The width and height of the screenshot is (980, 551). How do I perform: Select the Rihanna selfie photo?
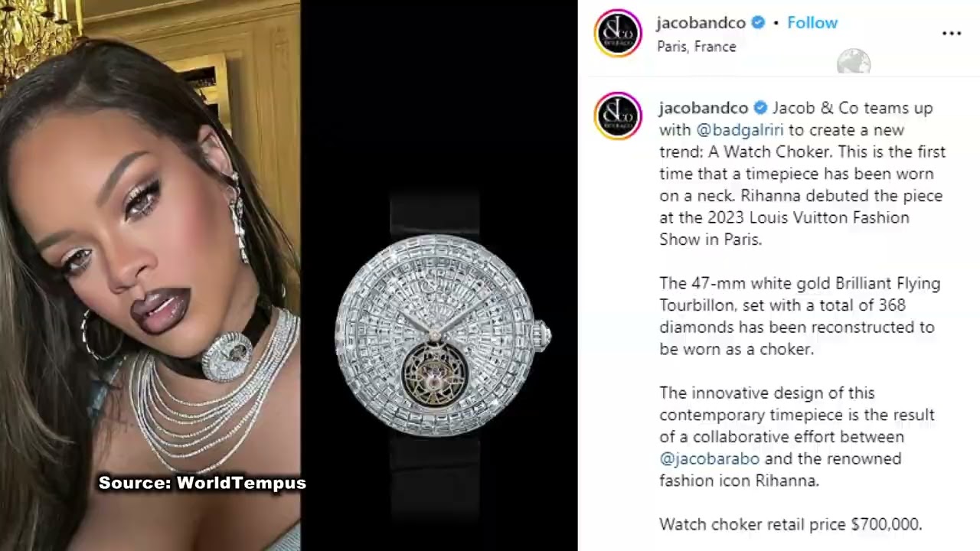click(x=150, y=275)
